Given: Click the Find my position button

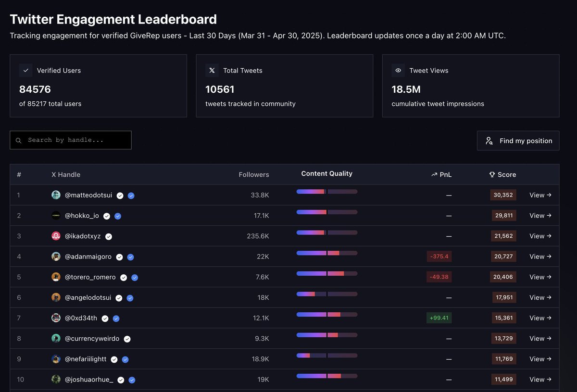Looking at the screenshot, I should pos(518,141).
